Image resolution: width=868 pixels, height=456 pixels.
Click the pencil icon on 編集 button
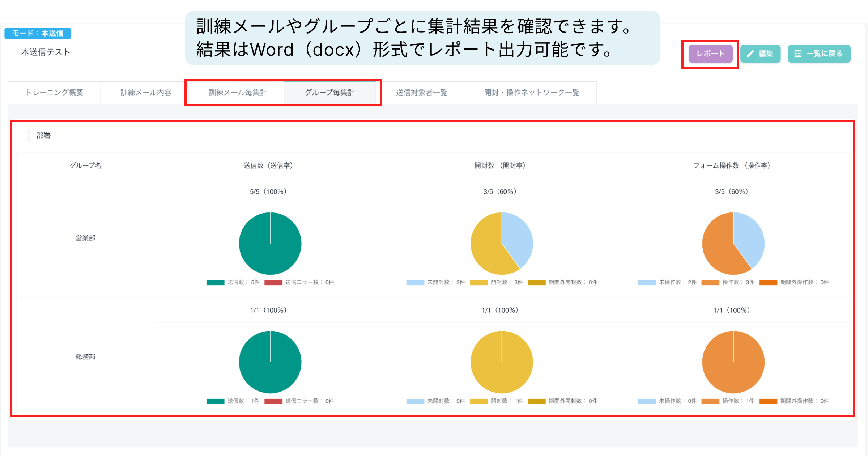[x=750, y=54]
